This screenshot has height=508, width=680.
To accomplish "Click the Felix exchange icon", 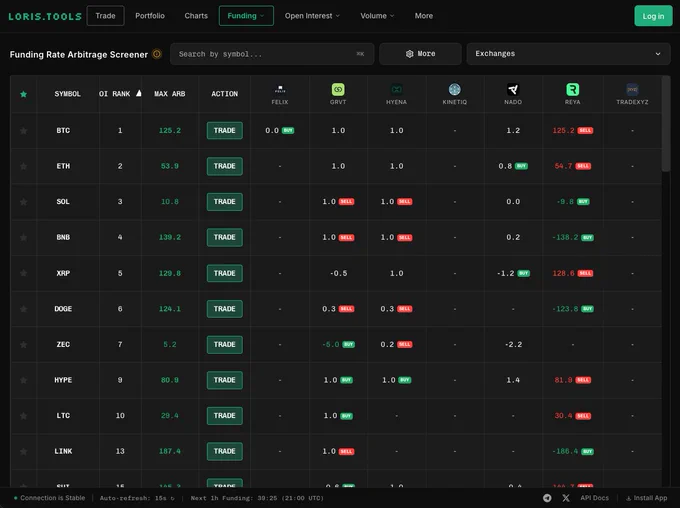I will (x=280, y=90).
